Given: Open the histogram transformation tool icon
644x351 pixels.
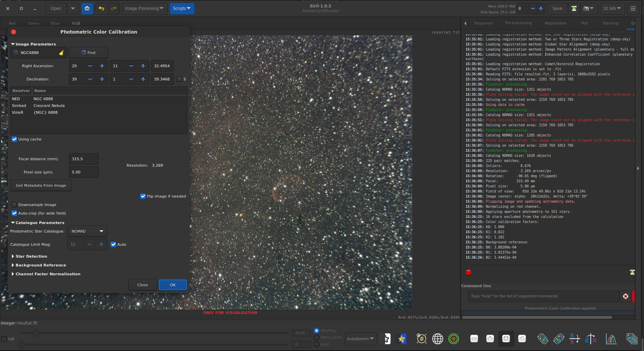Looking at the screenshot, I should click(x=611, y=338).
